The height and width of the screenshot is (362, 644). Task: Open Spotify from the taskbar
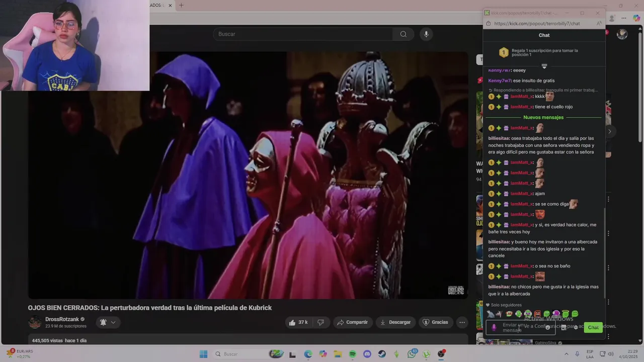coord(352,354)
